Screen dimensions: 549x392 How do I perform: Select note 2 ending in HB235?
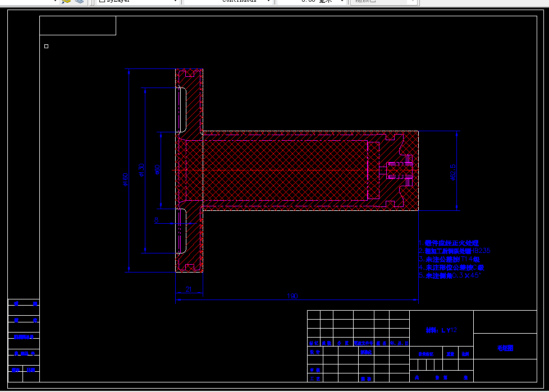pyautogui.click(x=455, y=251)
